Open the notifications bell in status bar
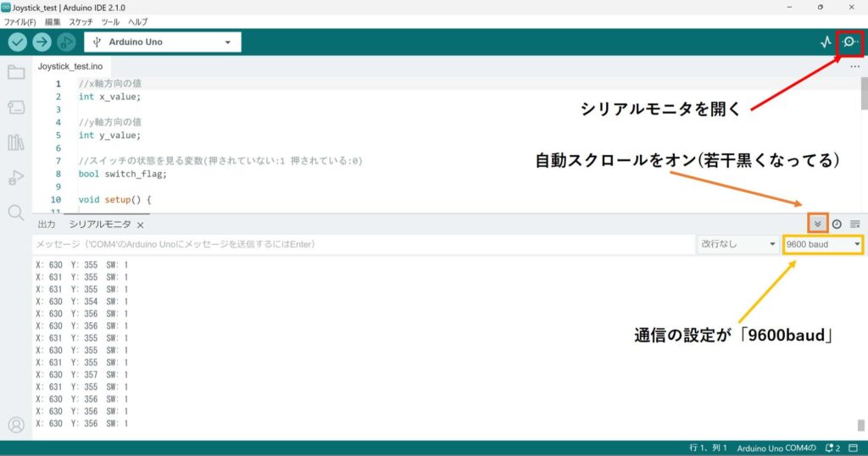 [832, 448]
